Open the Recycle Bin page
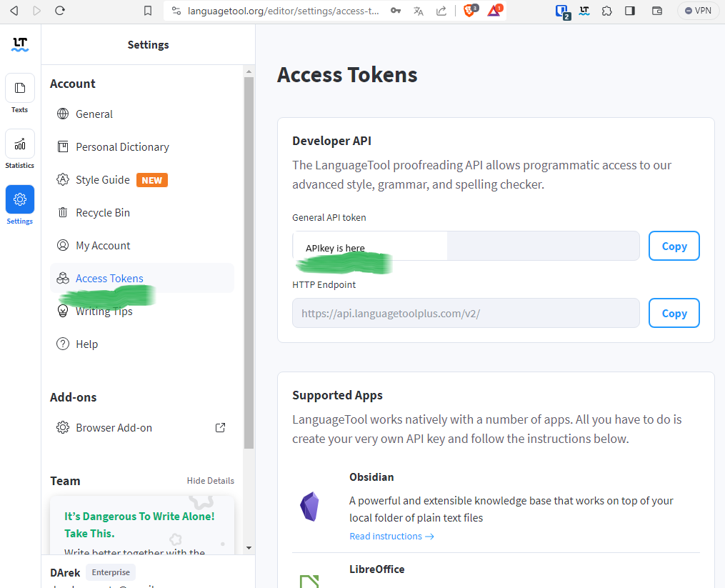The width and height of the screenshot is (725, 588). pyautogui.click(x=142, y=212)
